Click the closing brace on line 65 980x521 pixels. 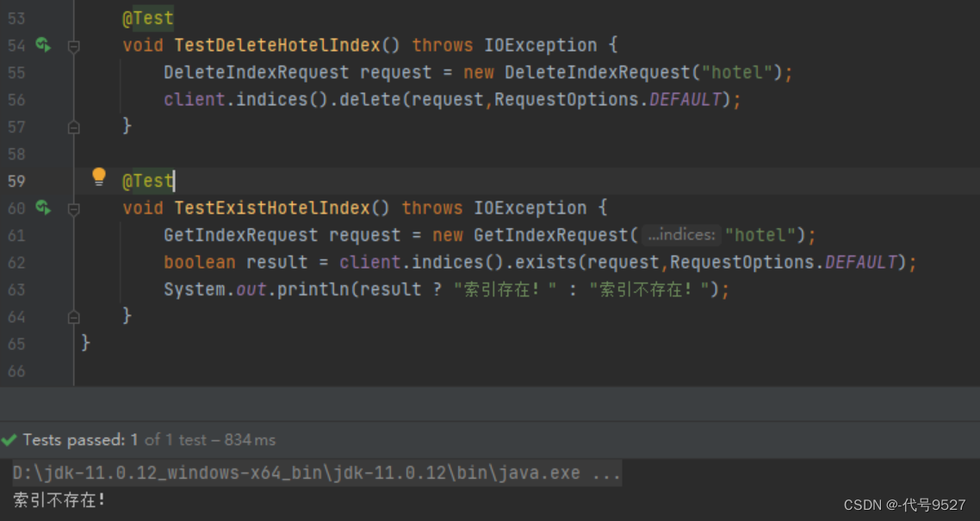(x=85, y=343)
